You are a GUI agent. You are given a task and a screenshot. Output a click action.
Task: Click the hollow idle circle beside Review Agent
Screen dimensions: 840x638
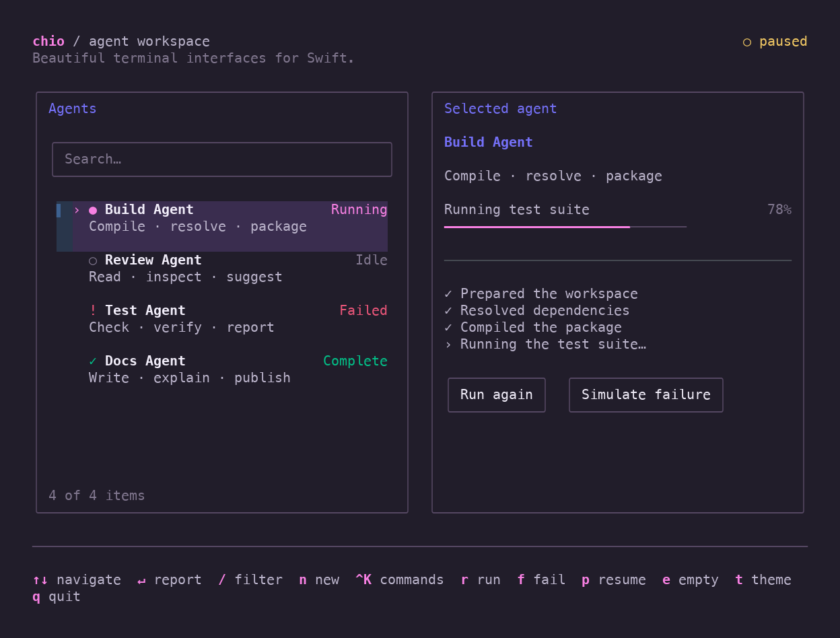(x=93, y=260)
